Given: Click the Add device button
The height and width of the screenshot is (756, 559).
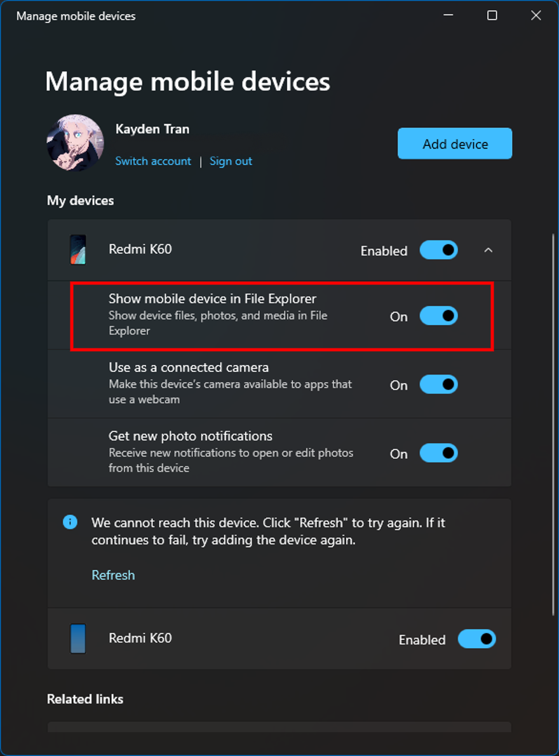Looking at the screenshot, I should click(454, 143).
